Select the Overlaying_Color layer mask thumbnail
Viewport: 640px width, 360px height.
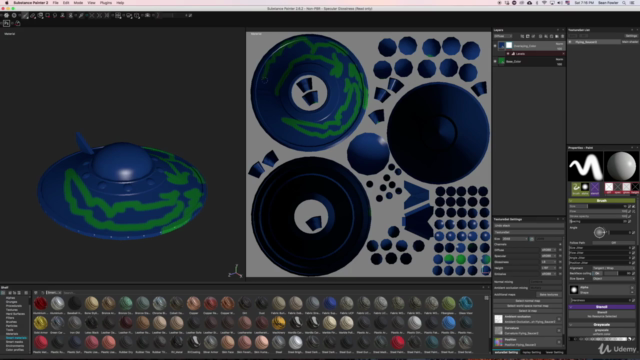(509, 45)
